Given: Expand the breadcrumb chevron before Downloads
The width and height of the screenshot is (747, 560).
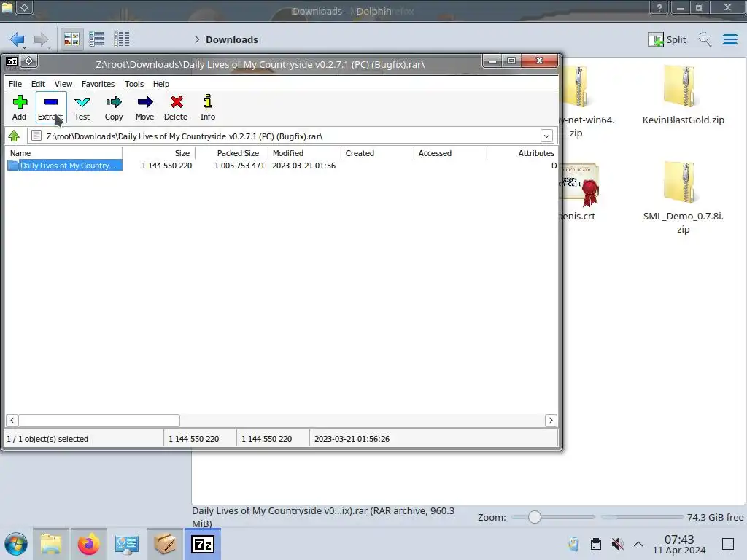Looking at the screenshot, I should (x=197, y=39).
